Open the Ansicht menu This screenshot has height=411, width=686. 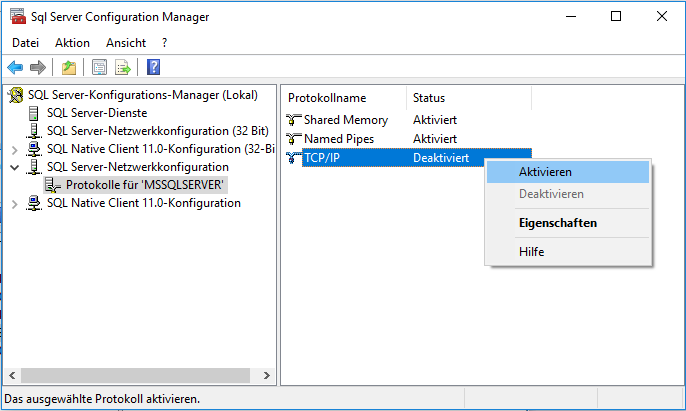pos(126,43)
